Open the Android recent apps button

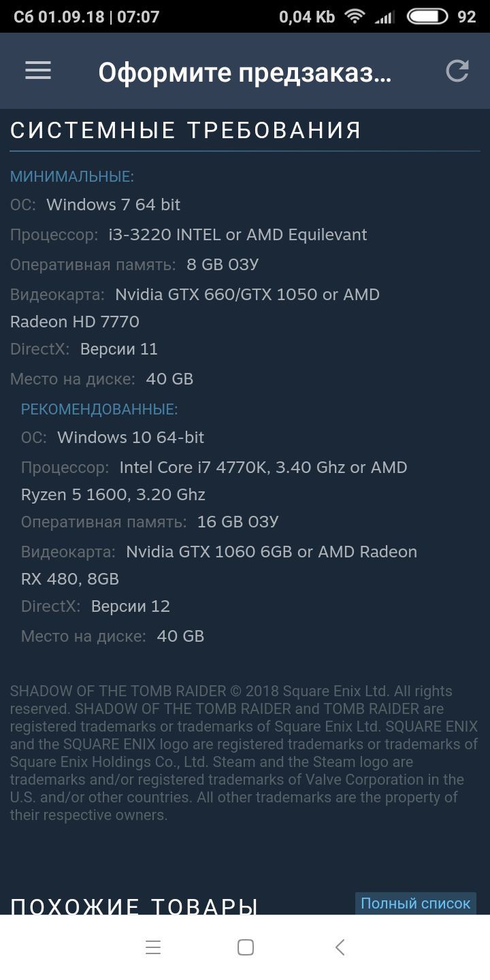(x=153, y=947)
